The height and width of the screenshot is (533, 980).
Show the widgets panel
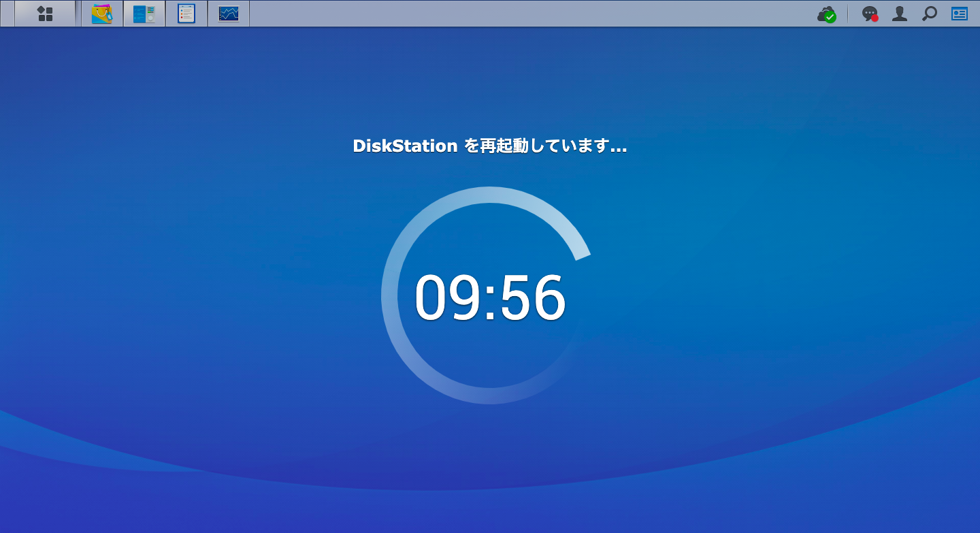pos(960,14)
